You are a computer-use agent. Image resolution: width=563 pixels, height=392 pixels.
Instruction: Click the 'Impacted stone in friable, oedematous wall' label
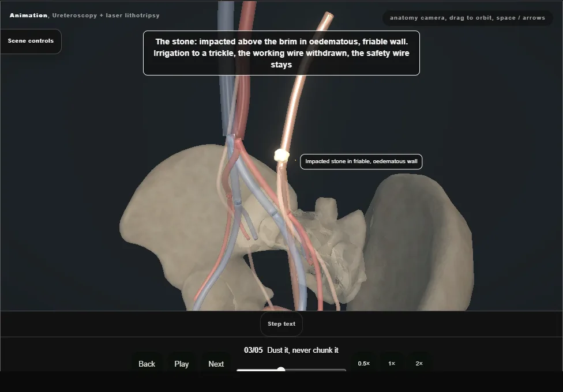coord(361,161)
